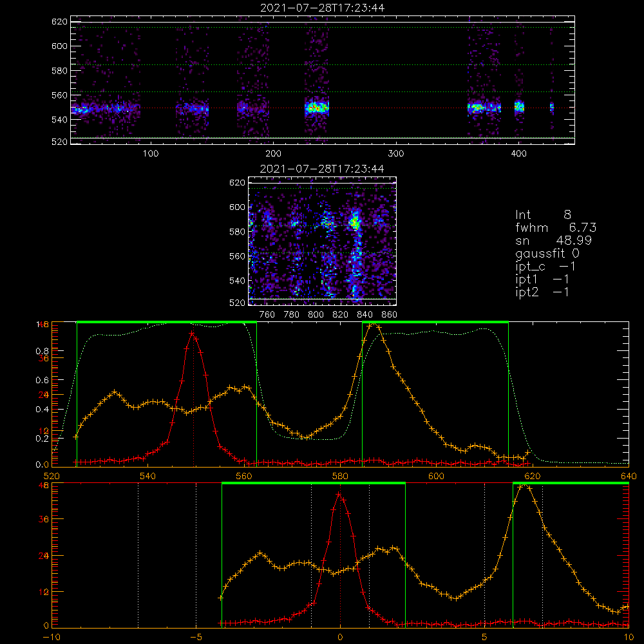The height and width of the screenshot is (644, 644).
Task: Click the '540' y-axis label of top spectrogram
Action: (59, 120)
